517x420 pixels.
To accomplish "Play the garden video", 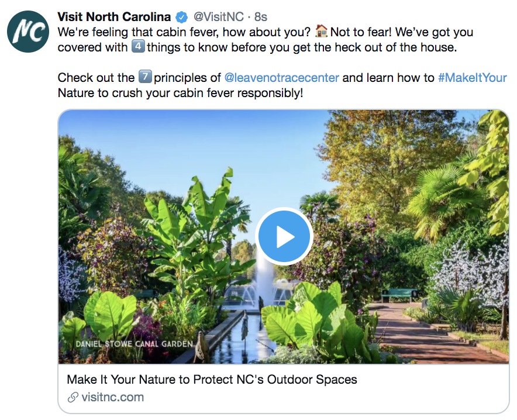I will pos(285,237).
